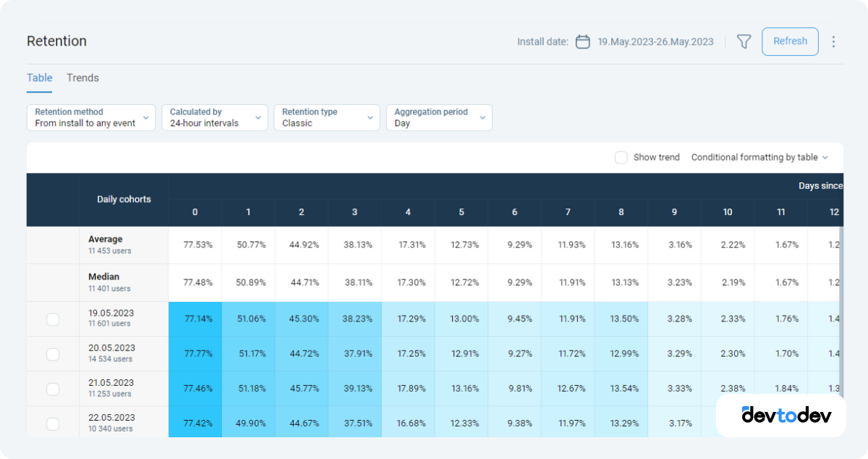Click the Day 0 column header
Viewport: 868px width, 459px height.
[195, 212]
